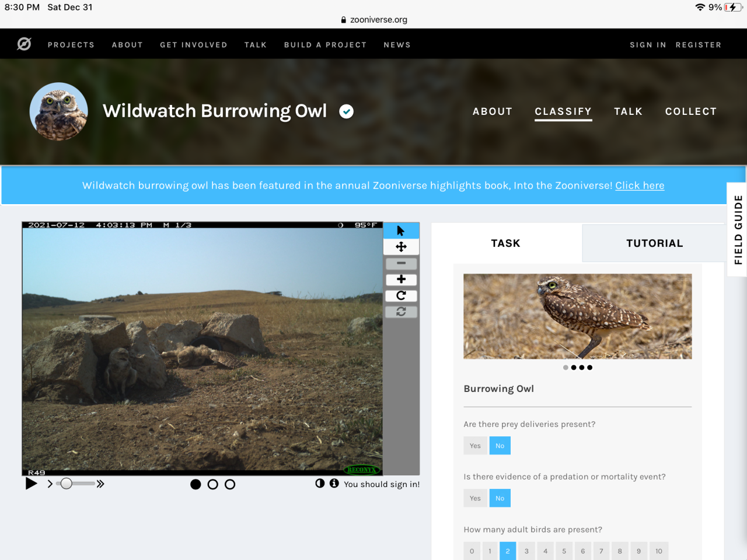Zoom out of the subject image
The image size is (747, 560).
401,263
